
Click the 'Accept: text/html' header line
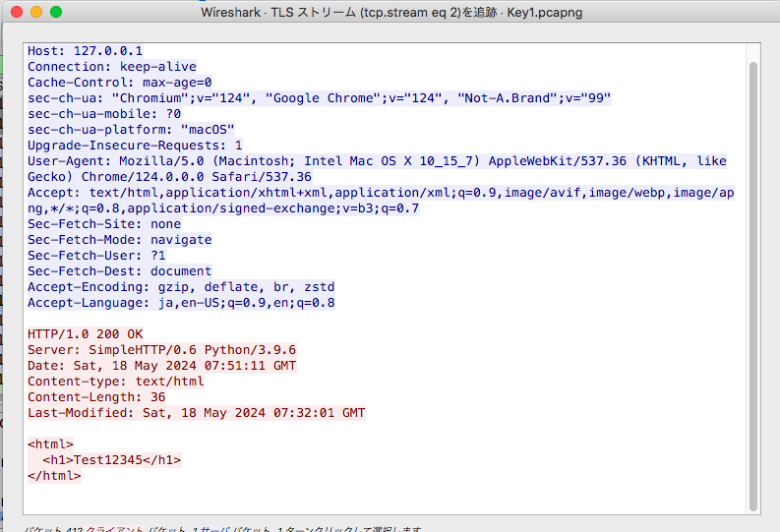pyautogui.click(x=381, y=193)
